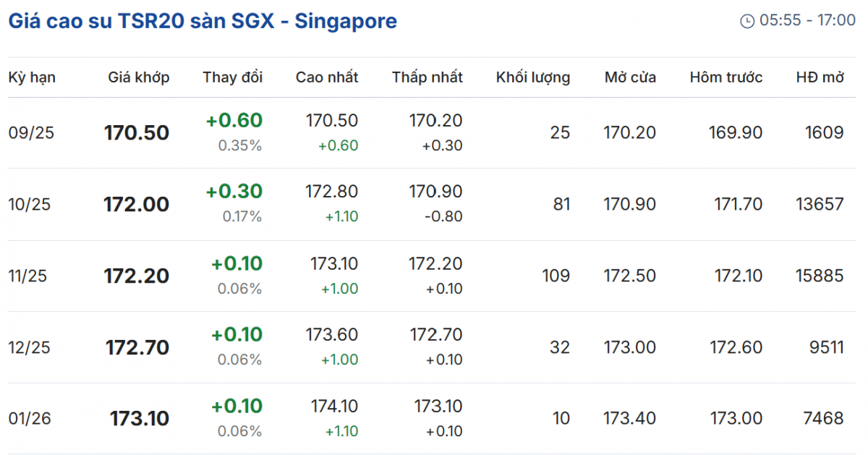Click the 05:55 - 17:00 trading hours text

[x=807, y=21]
